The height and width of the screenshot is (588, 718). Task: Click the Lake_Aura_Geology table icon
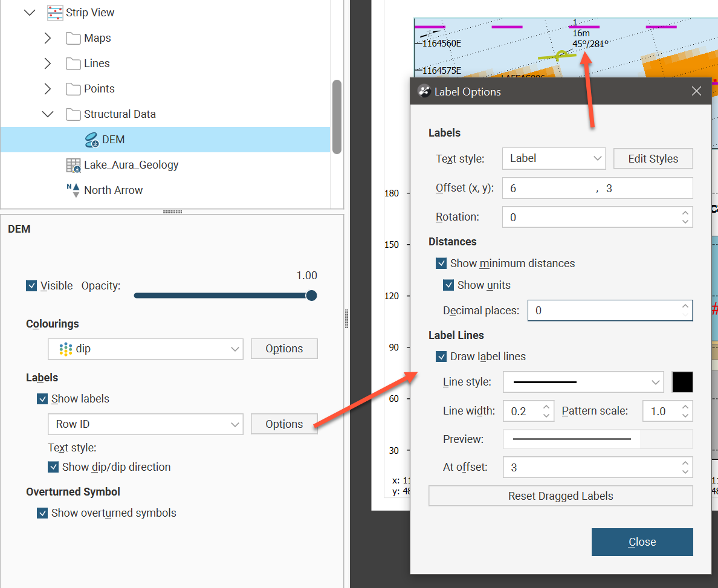click(x=73, y=165)
